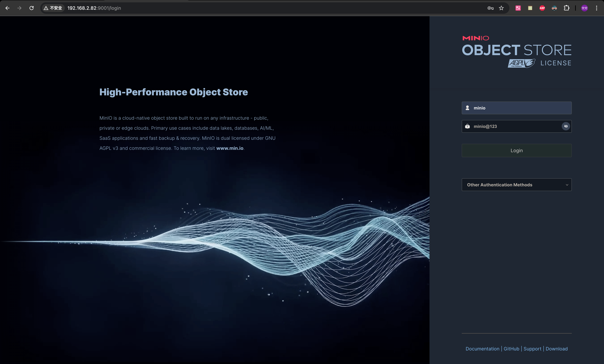
Task: Click the AGPLv3 license badge
Action: coord(521,63)
